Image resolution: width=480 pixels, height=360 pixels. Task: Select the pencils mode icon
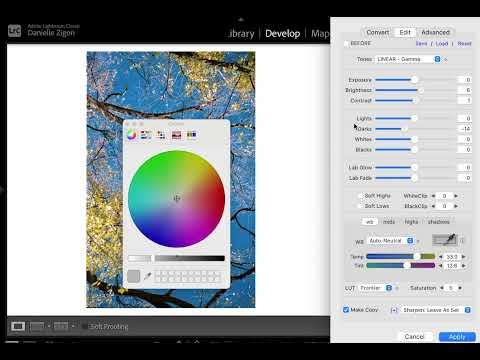click(191, 135)
